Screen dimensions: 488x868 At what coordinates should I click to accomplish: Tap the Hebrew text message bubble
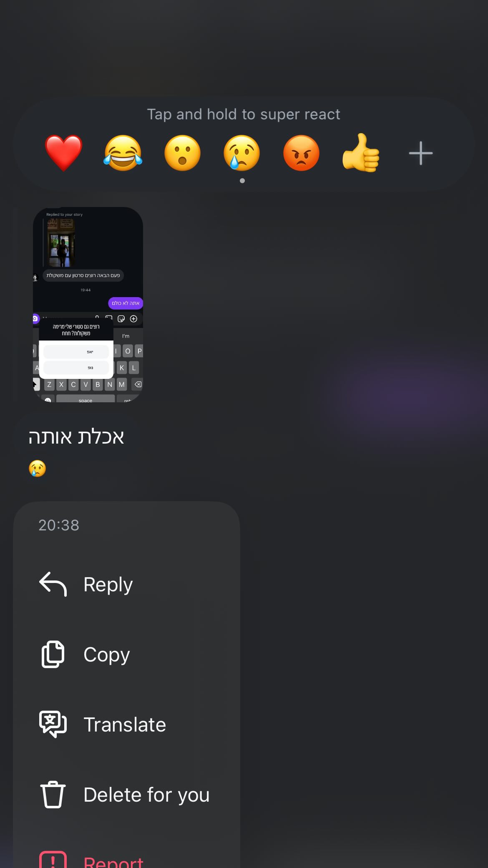[76, 437]
